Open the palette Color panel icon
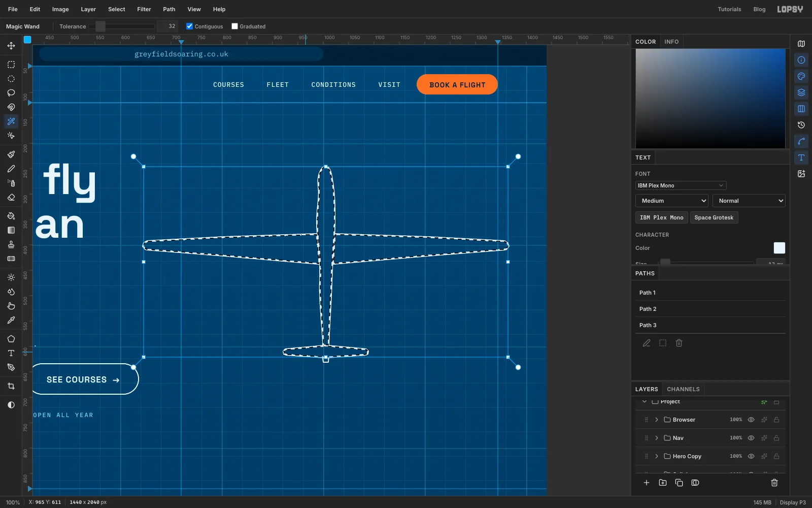812x508 pixels. 801,76
